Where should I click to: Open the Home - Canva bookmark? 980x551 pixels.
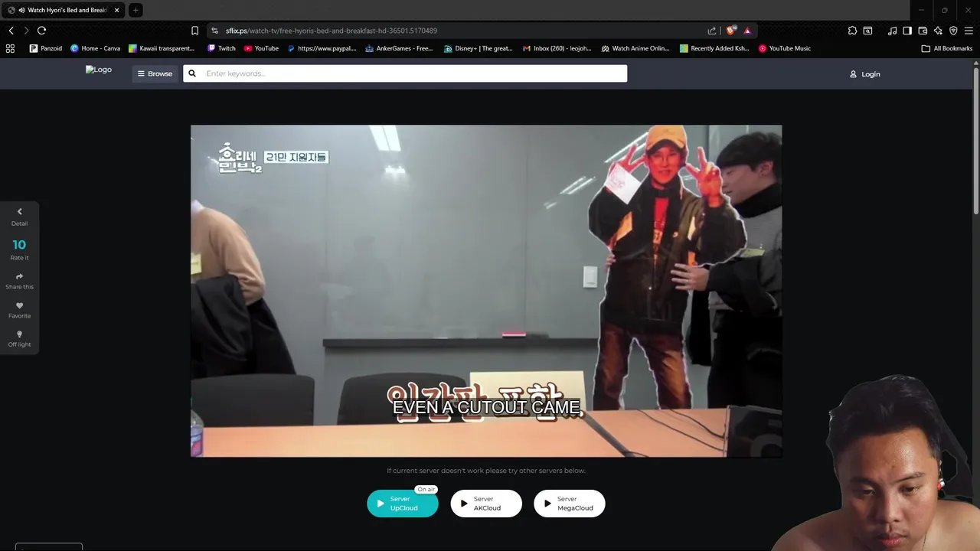95,48
